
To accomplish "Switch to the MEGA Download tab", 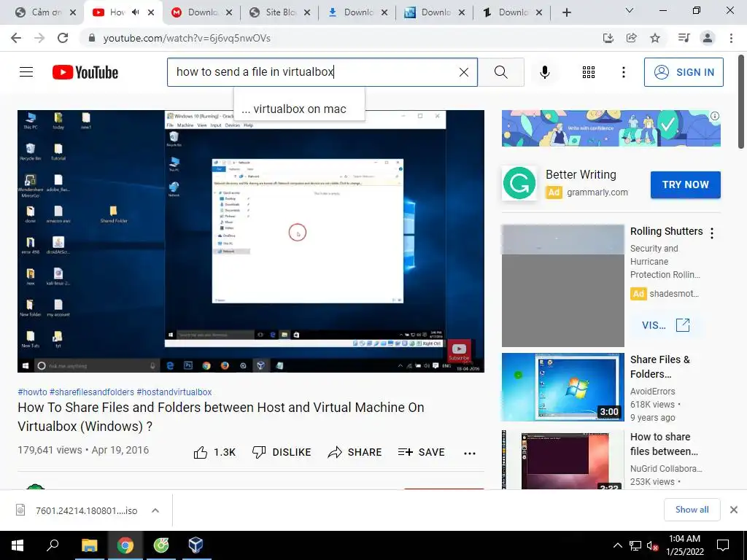I will (x=202, y=12).
